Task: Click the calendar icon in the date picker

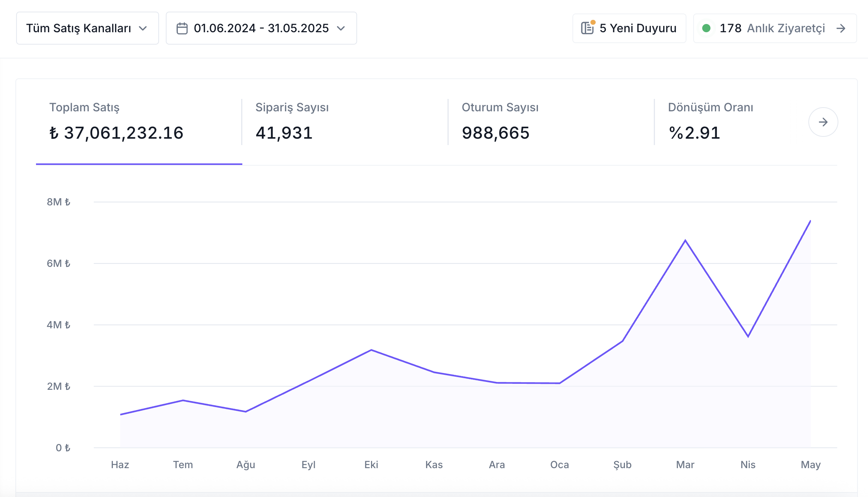Action: click(x=182, y=28)
